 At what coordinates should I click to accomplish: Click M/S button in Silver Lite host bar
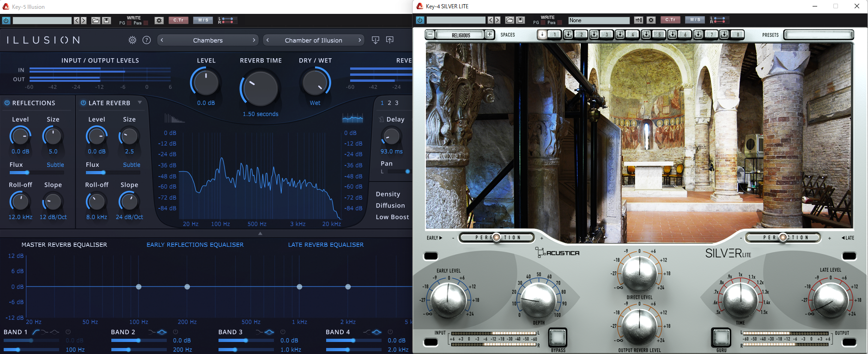tap(695, 20)
